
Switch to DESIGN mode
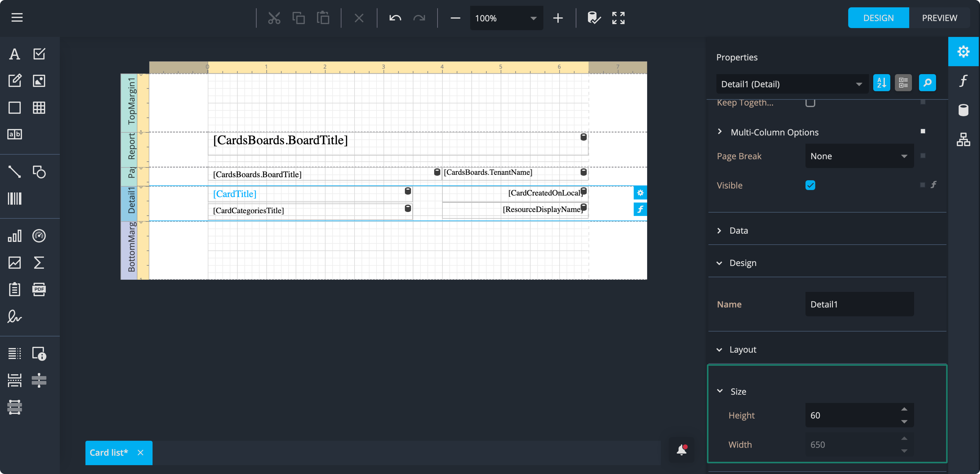pos(878,18)
